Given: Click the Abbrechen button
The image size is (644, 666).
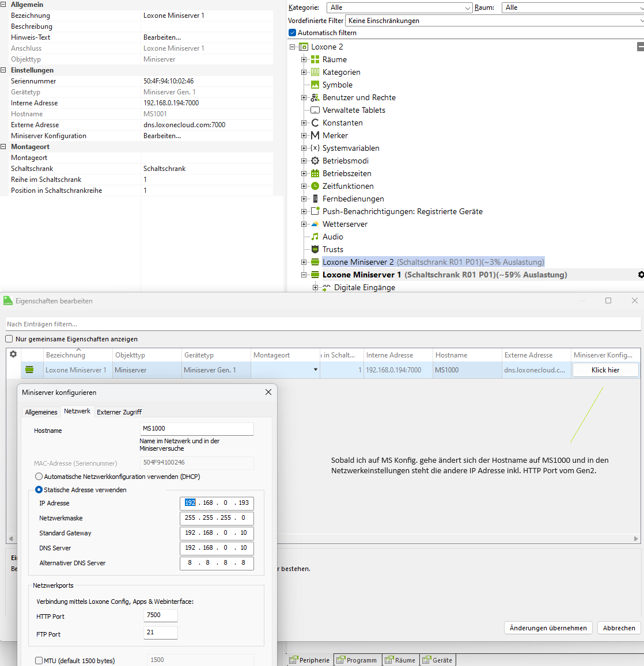Looking at the screenshot, I should 619,628.
